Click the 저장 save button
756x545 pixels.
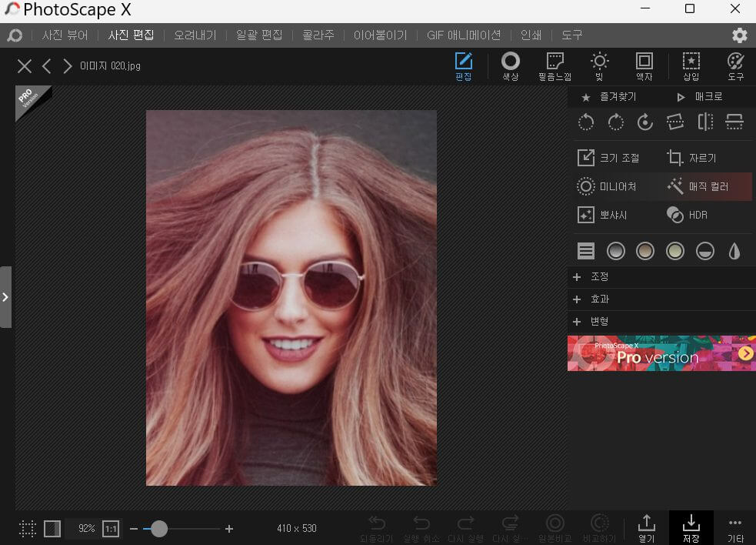tap(691, 527)
